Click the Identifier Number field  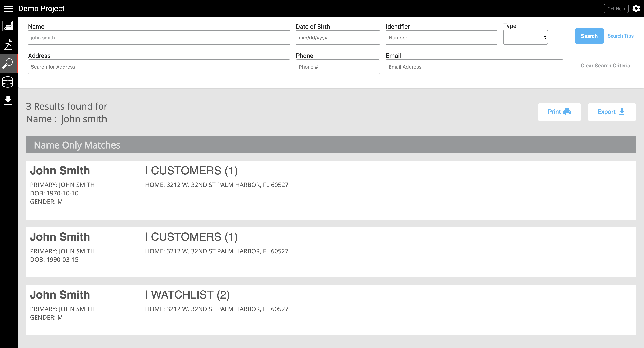pos(441,38)
